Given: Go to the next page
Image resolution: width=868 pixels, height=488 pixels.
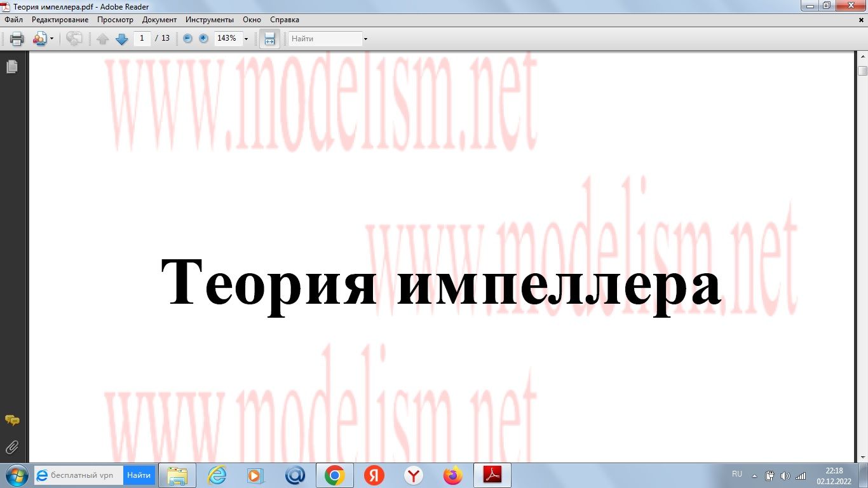Looking at the screenshot, I should (121, 39).
